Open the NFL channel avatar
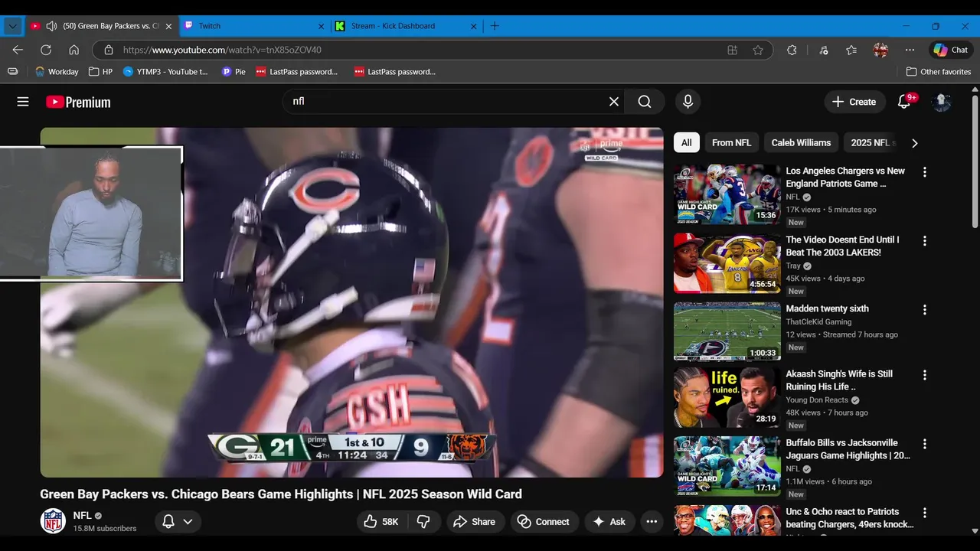This screenshot has width=980, height=551. [x=53, y=521]
